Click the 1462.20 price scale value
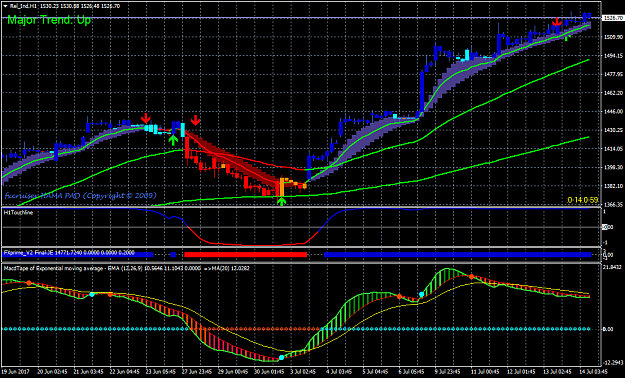 [613, 93]
